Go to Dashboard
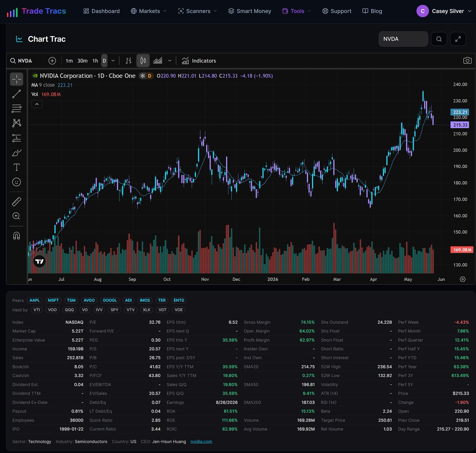Viewport: 476px width, 453px height. [x=102, y=11]
